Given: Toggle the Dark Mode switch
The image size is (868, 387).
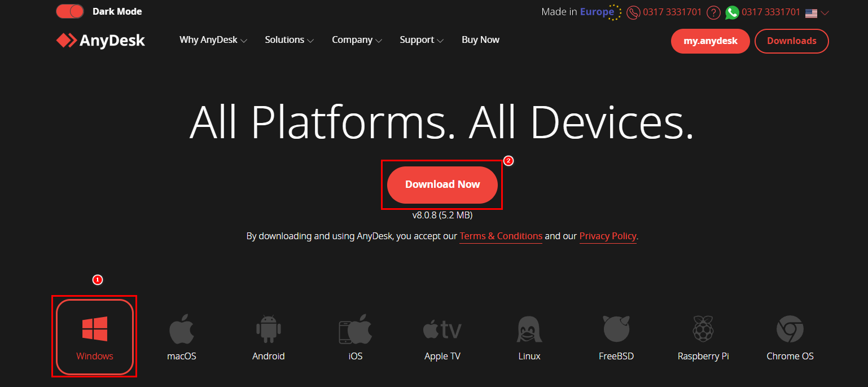Looking at the screenshot, I should click(x=70, y=11).
